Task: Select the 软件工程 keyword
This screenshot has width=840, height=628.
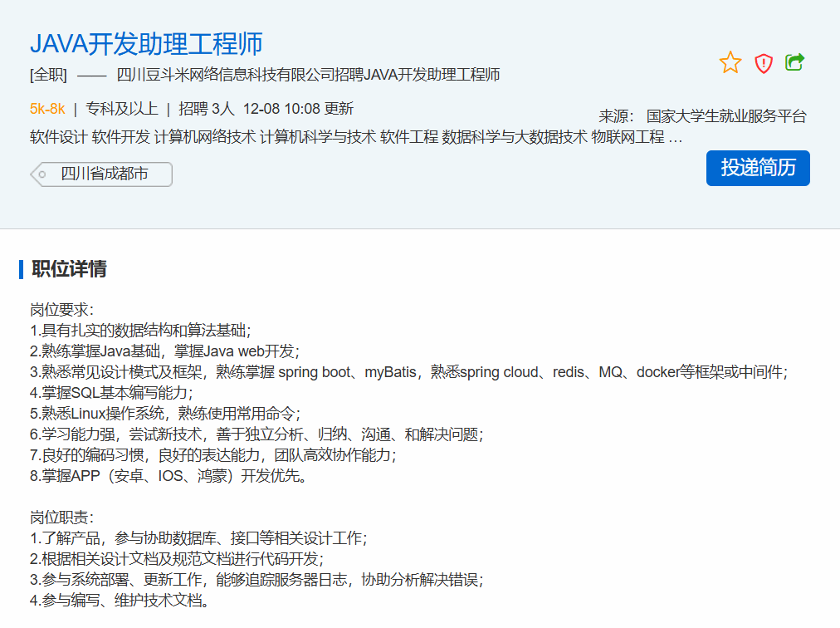Action: coord(409,137)
